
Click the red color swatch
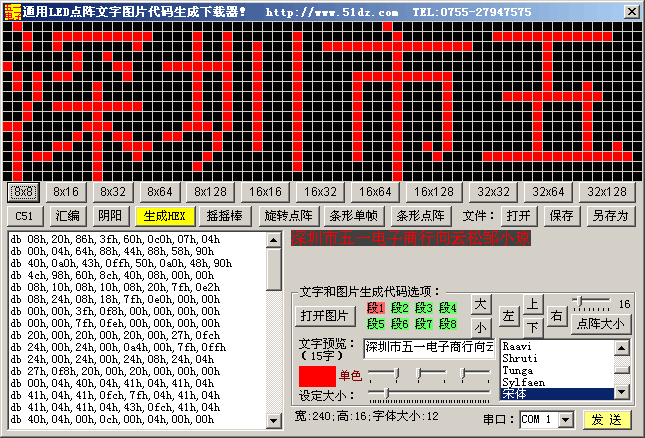click(x=316, y=376)
